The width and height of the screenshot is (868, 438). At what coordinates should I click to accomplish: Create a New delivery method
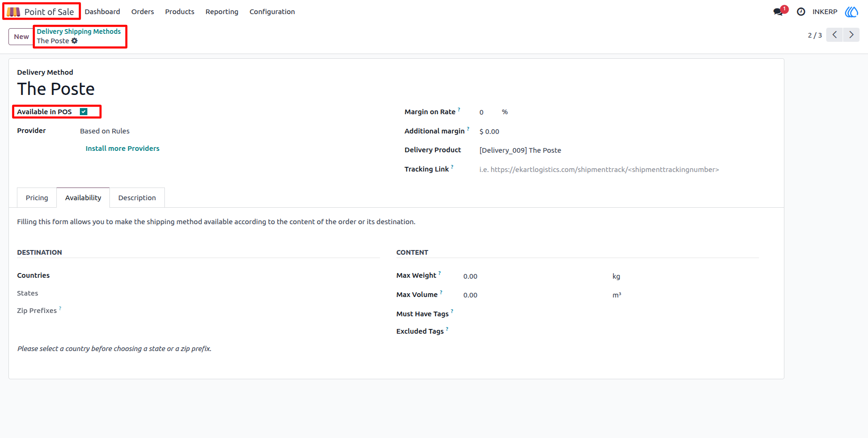point(21,37)
